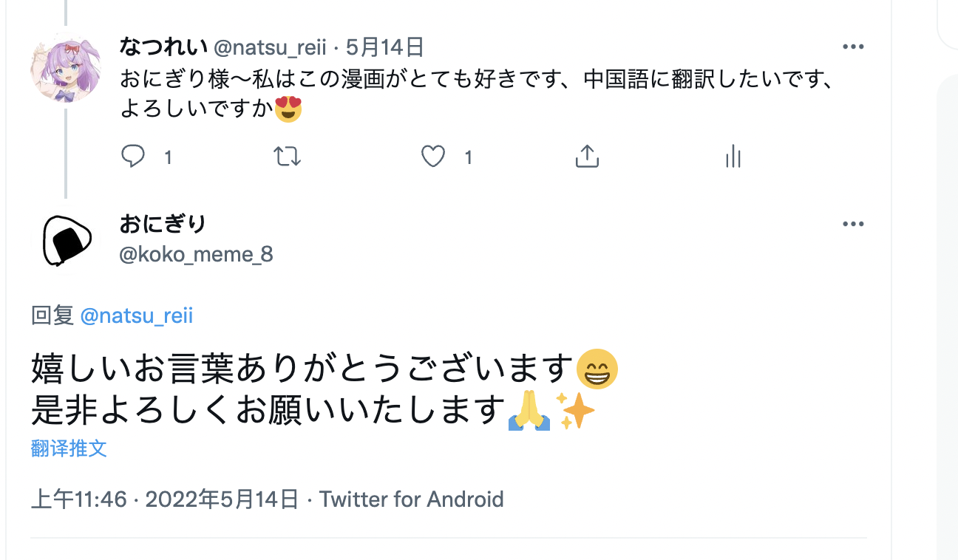Like the なつれい tweet with heart
This screenshot has height=560, width=958.
(x=433, y=157)
